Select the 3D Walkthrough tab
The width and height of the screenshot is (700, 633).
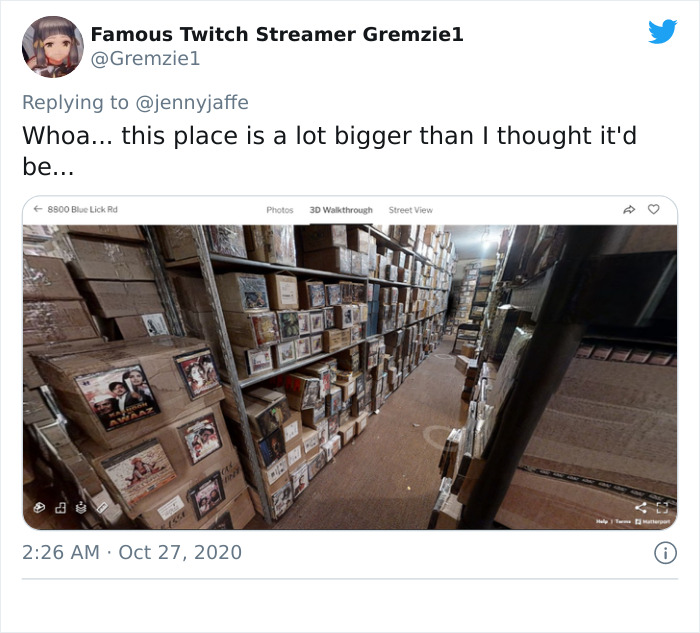tap(341, 210)
